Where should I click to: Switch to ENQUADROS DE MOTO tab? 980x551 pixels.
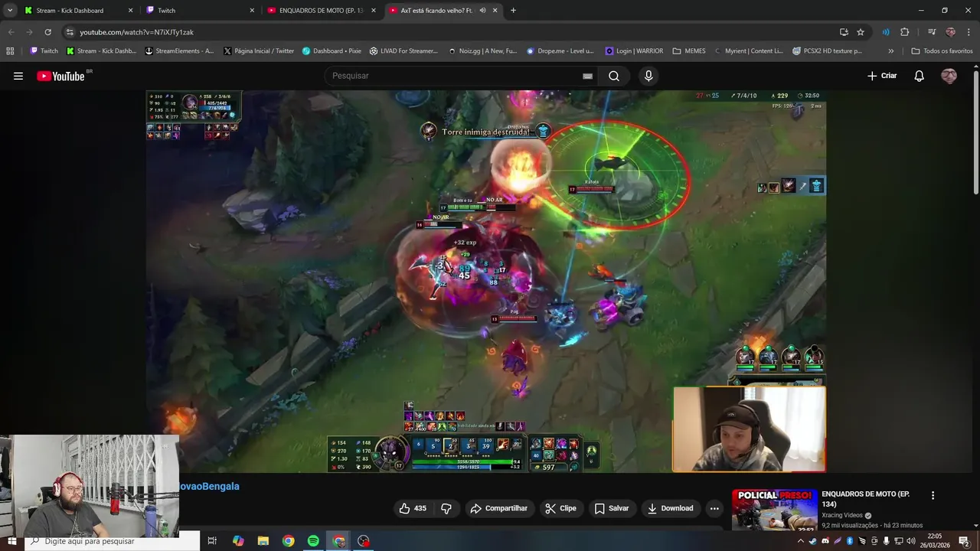321,11
